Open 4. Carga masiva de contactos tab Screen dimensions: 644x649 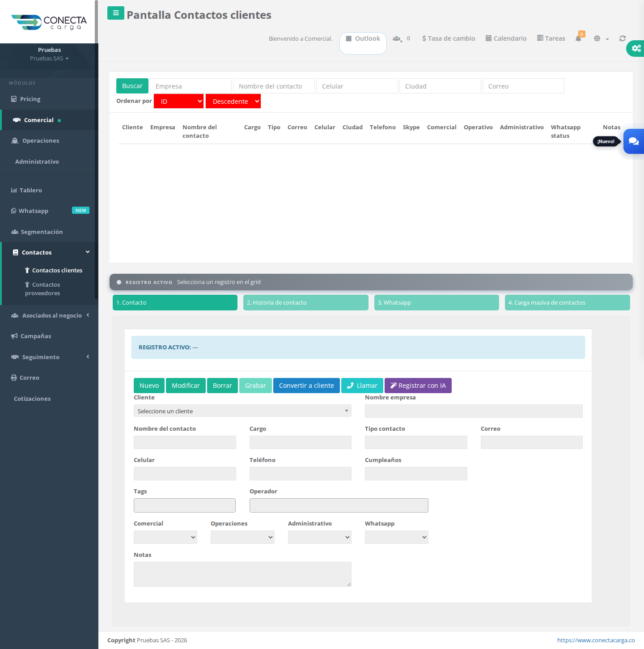tap(568, 302)
